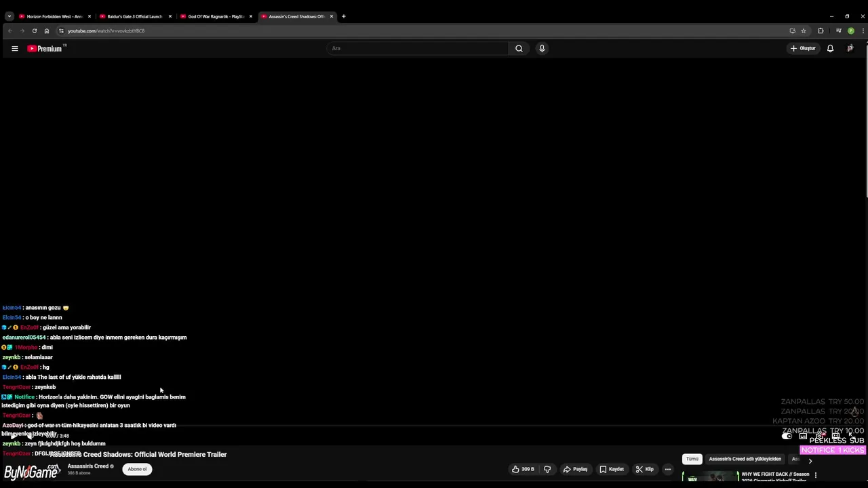The height and width of the screenshot is (488, 868).
Task: Close the God Of War Ragnarök tab
Action: (250, 16)
